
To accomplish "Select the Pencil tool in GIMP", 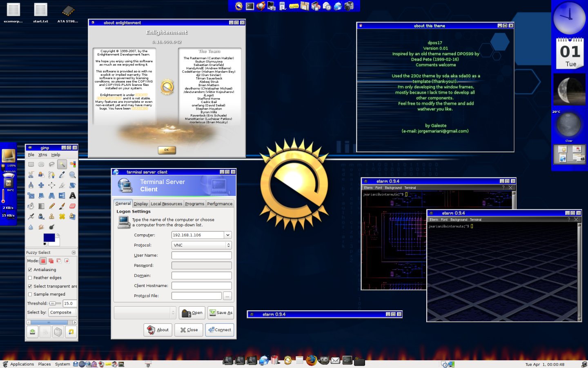I will 51,206.
